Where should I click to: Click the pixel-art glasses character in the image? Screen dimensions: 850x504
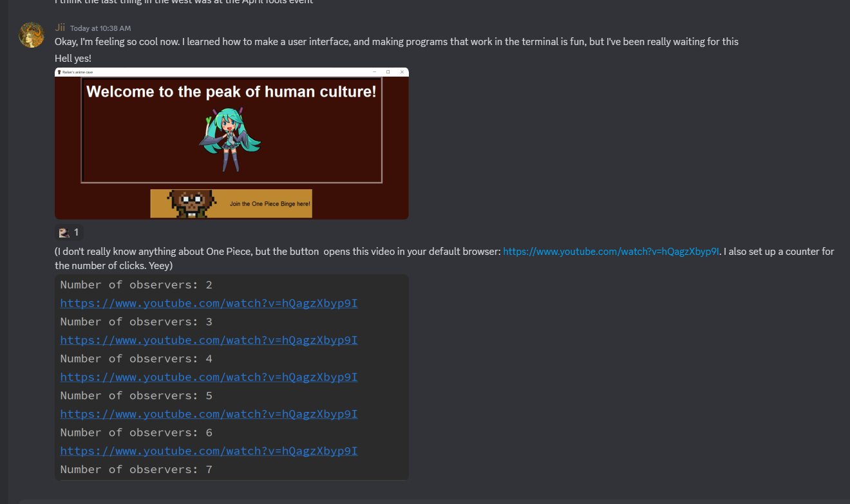[191, 203]
